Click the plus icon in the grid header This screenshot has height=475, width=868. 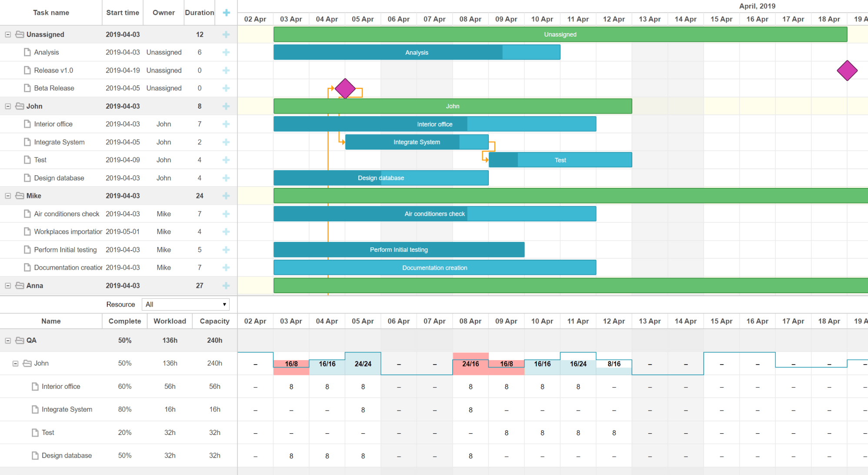click(226, 13)
